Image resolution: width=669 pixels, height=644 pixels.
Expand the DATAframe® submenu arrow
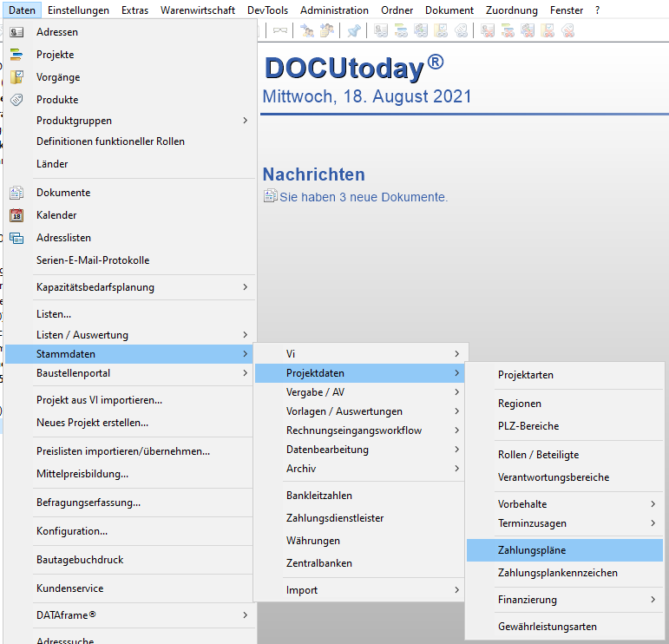pos(245,615)
